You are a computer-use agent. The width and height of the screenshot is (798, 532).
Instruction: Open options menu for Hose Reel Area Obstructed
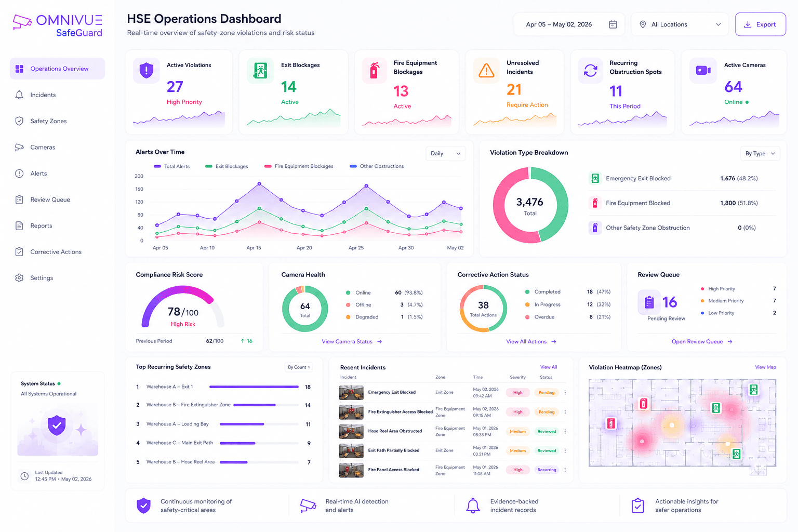tap(565, 431)
